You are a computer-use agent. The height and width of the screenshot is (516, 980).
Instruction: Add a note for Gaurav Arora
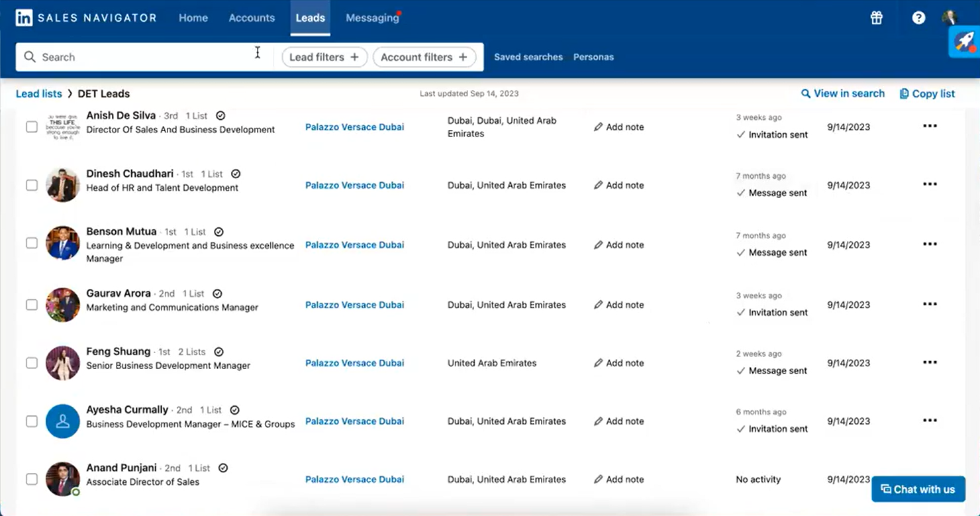click(x=618, y=305)
